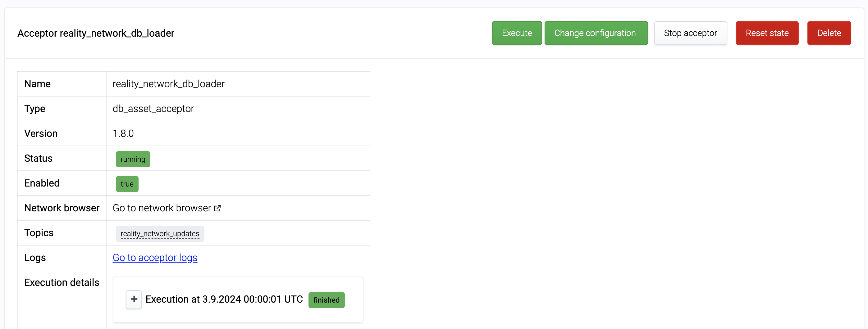Delete the reality_network_db_loader acceptor
868x329 pixels.
[x=829, y=33]
